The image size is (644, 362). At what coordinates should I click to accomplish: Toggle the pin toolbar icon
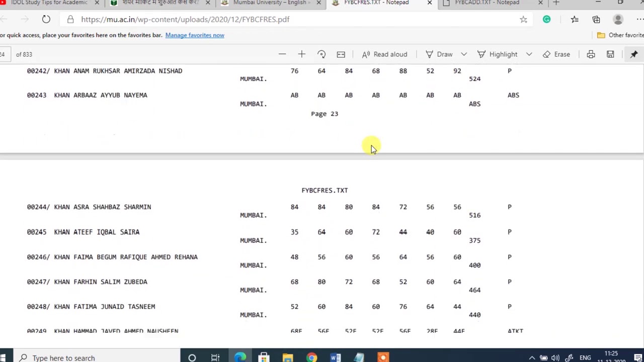coord(634,54)
